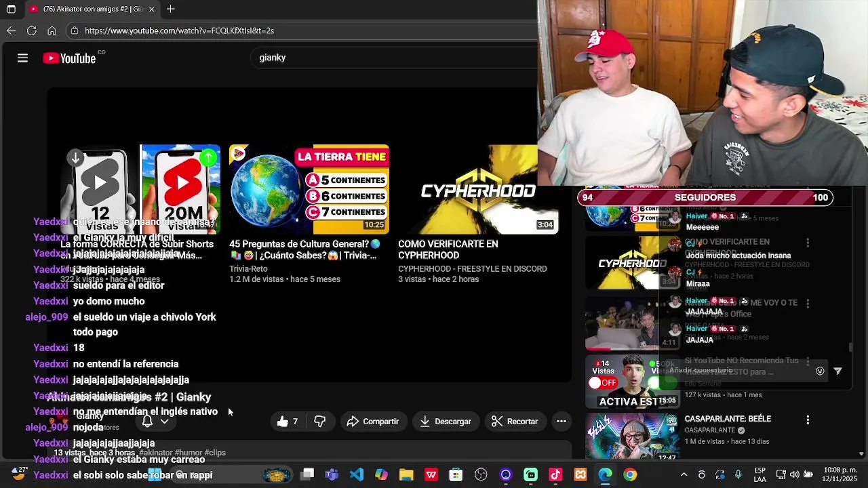The image size is (868, 488).
Task: Open CASAPARLANTE: BEÉLE video title
Action: (728, 419)
